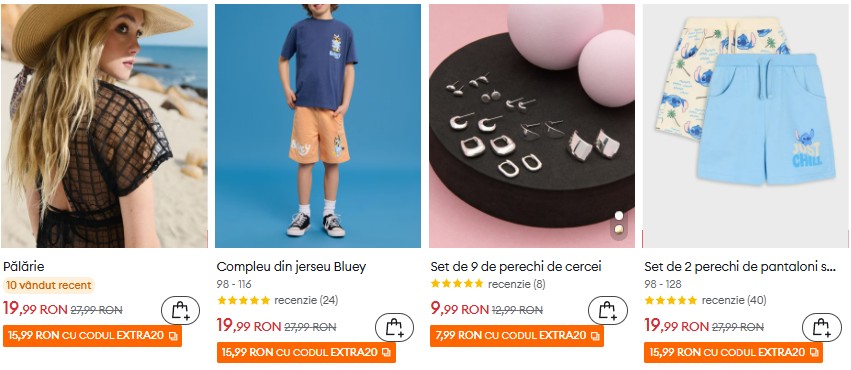
Task: Open the straw hat model photo
Action: (x=104, y=126)
